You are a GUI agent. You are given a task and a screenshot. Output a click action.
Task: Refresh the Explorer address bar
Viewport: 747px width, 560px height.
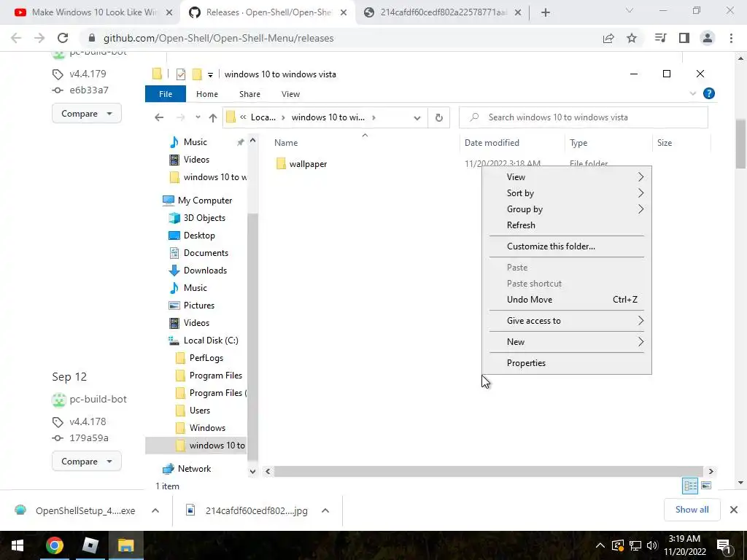[438, 117]
